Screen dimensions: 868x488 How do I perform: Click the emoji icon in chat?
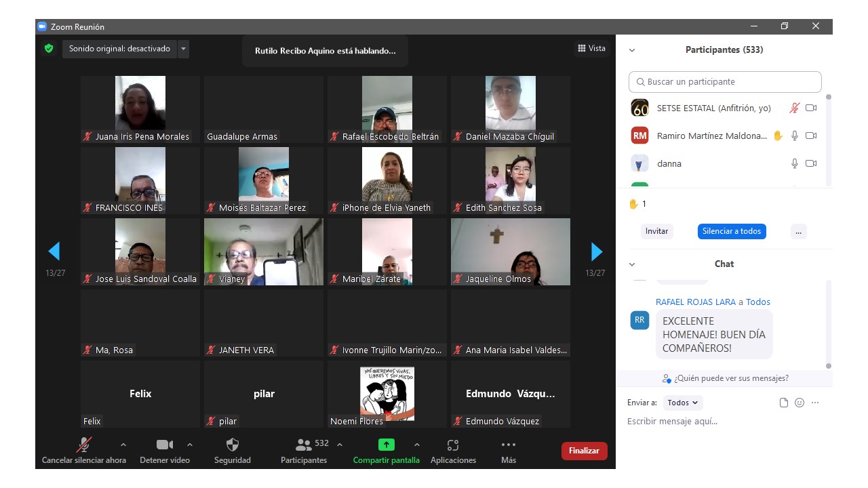[800, 403]
